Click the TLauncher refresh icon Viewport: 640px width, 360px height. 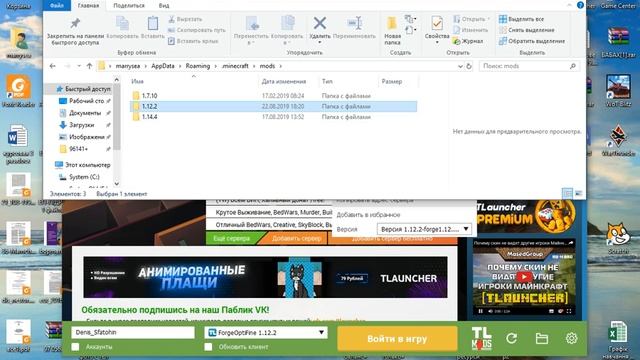(x=511, y=338)
